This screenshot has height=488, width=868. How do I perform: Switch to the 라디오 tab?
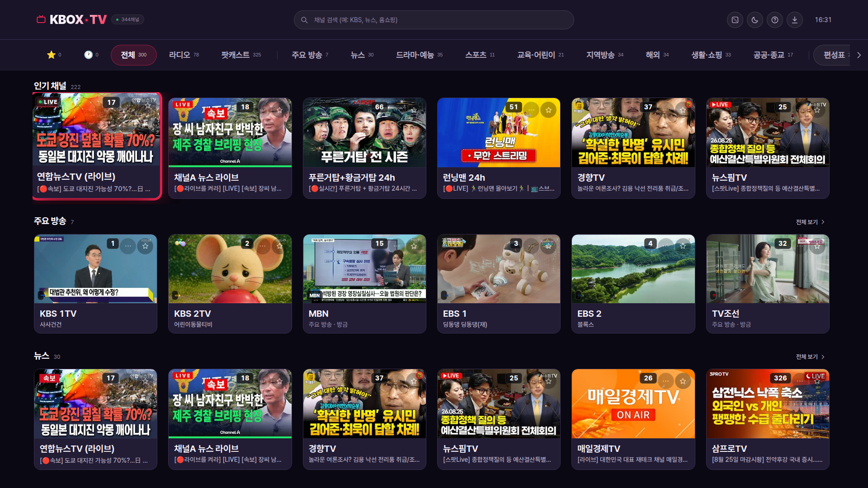[x=184, y=55]
